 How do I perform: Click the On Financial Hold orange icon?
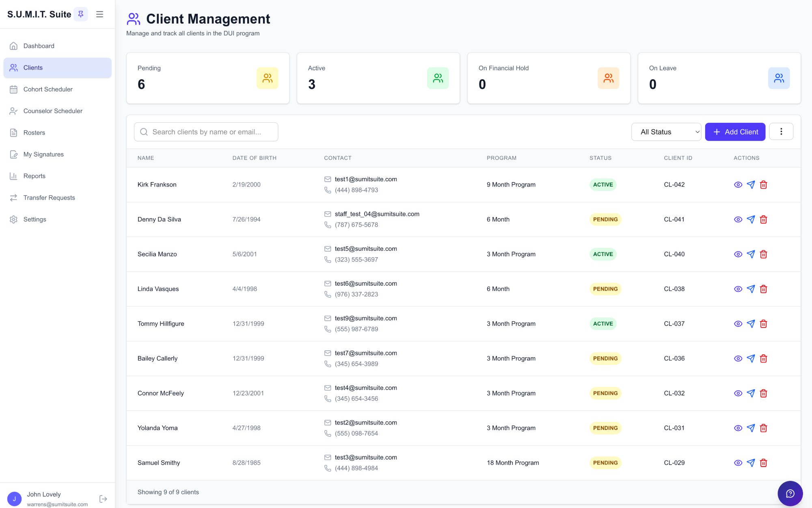click(608, 78)
